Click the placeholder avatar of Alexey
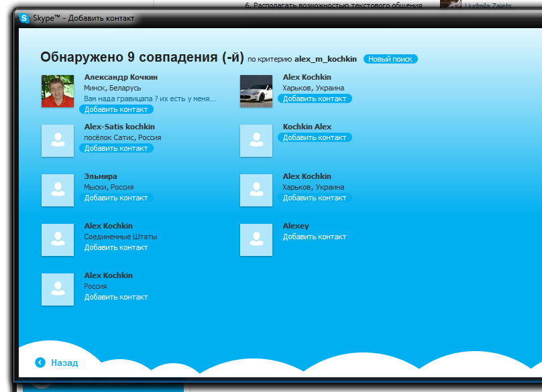 [x=256, y=240]
